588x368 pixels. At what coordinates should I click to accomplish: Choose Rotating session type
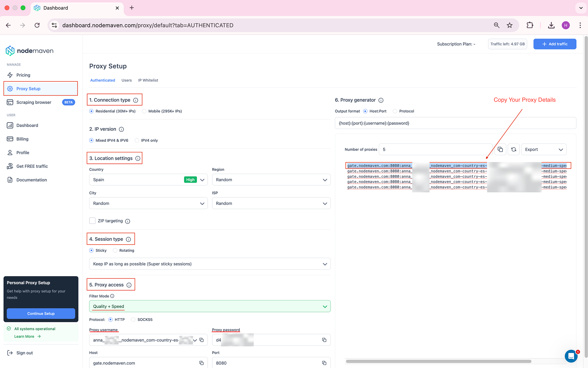(x=115, y=250)
